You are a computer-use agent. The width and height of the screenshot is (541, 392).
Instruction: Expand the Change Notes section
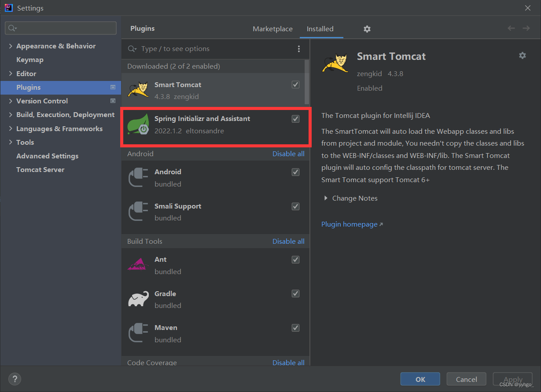[326, 198]
